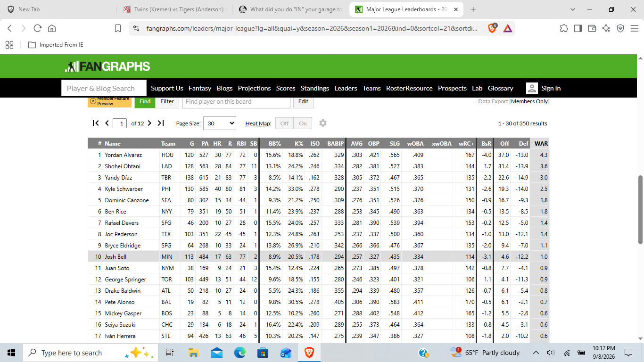
Task: Go to the next results page
Action: [149, 123]
